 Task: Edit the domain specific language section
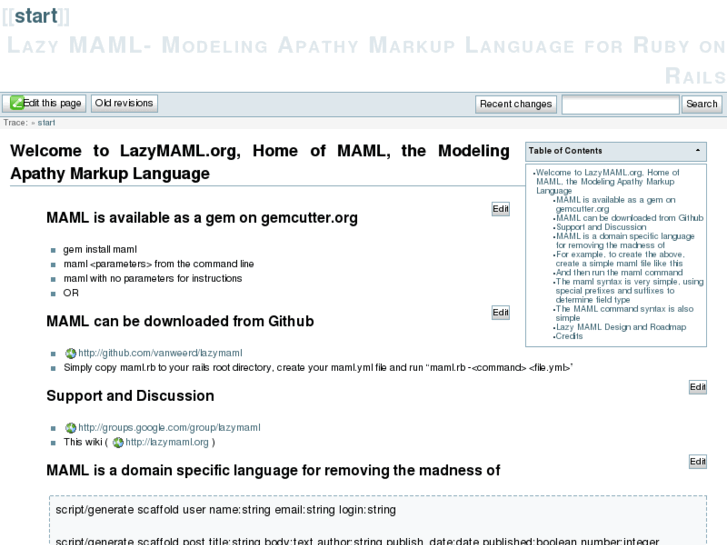(698, 462)
